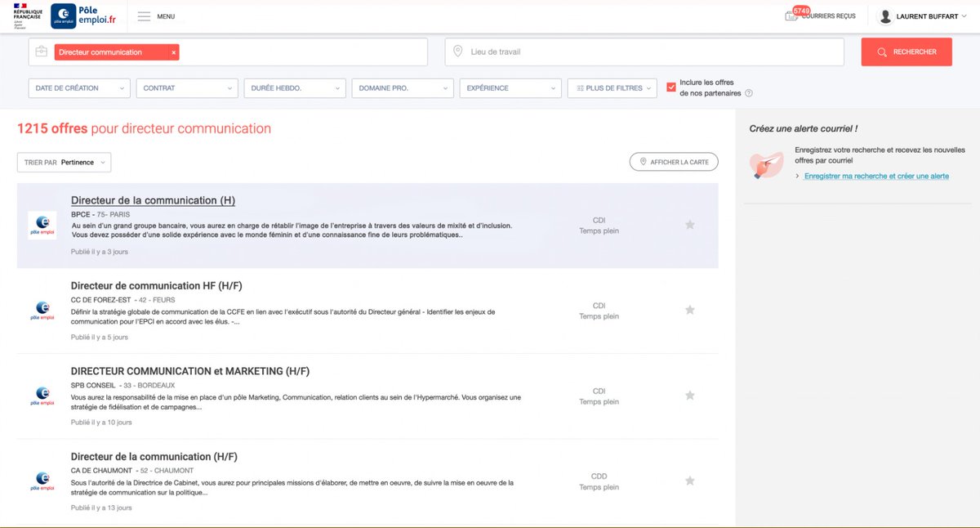Click 'Créez une alerte courriel !' heading

804,128
